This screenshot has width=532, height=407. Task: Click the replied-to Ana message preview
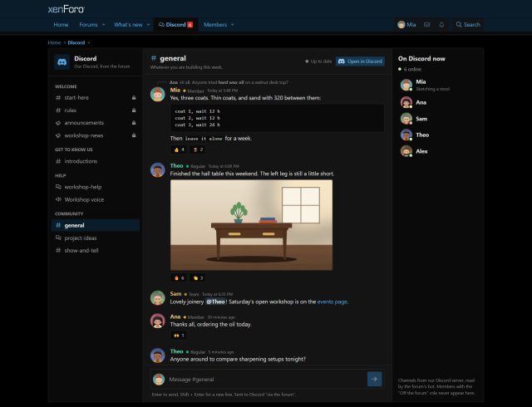[229, 82]
